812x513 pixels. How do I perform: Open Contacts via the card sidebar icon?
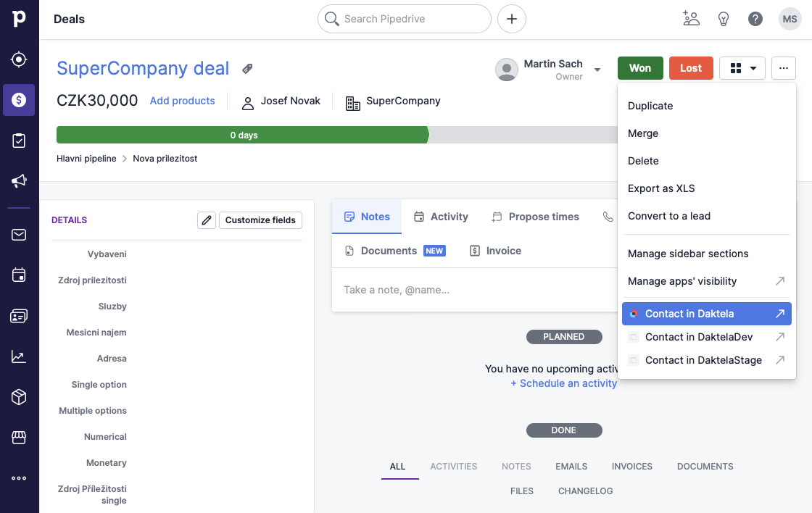[19, 315]
